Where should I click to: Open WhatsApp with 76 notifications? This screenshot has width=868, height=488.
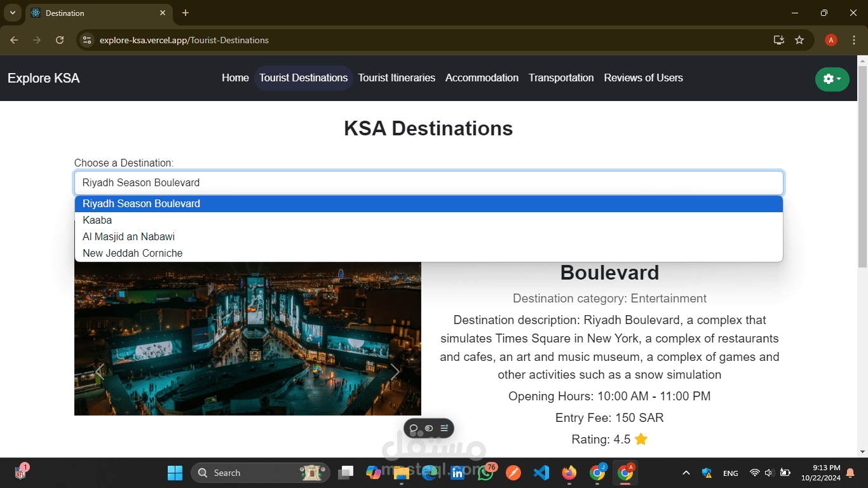click(485, 473)
